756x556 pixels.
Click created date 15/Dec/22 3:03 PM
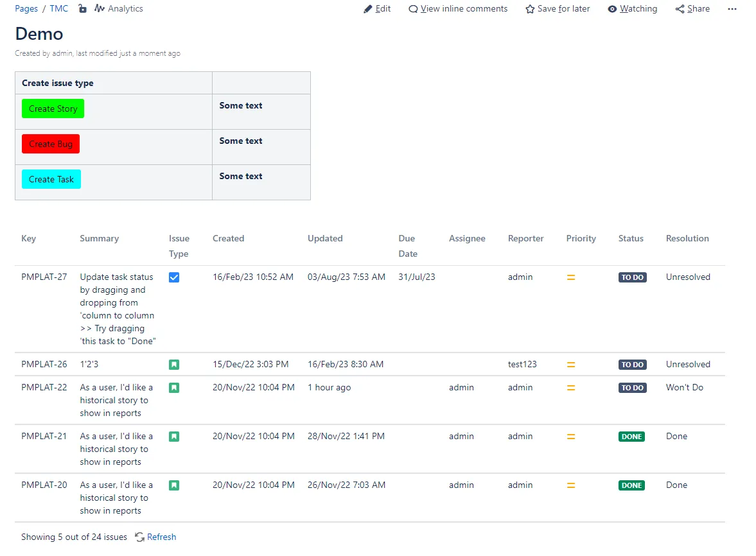click(251, 364)
